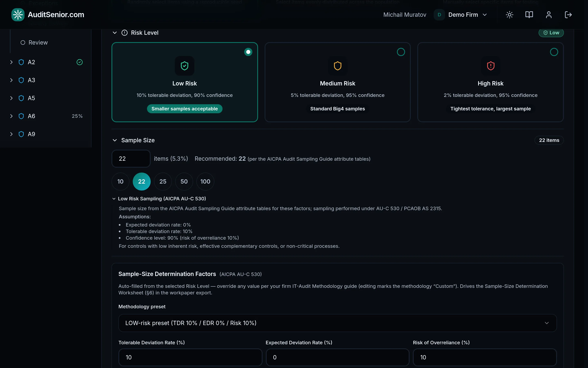The height and width of the screenshot is (368, 588).
Task: Click the Tolerable Deviation Rate input
Action: point(190,357)
